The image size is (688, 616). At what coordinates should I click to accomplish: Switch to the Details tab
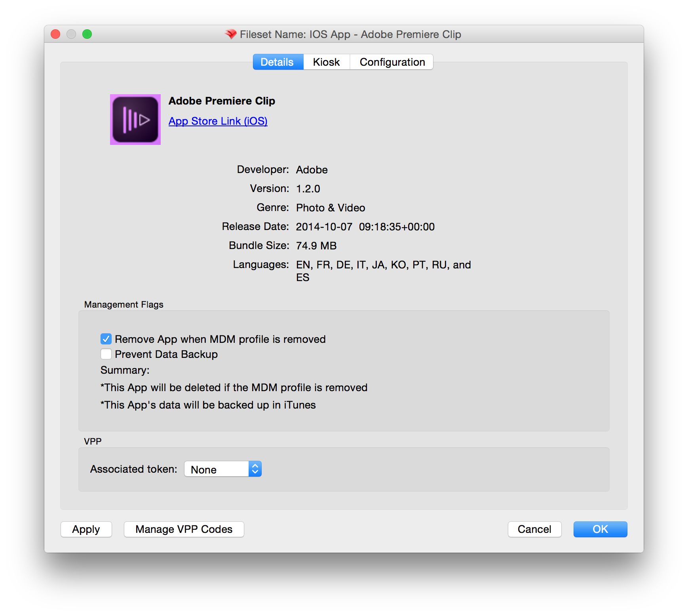(278, 62)
